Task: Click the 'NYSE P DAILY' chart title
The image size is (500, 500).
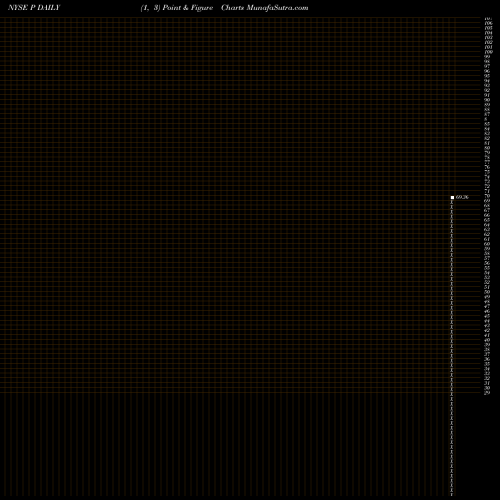Action: pos(34,8)
